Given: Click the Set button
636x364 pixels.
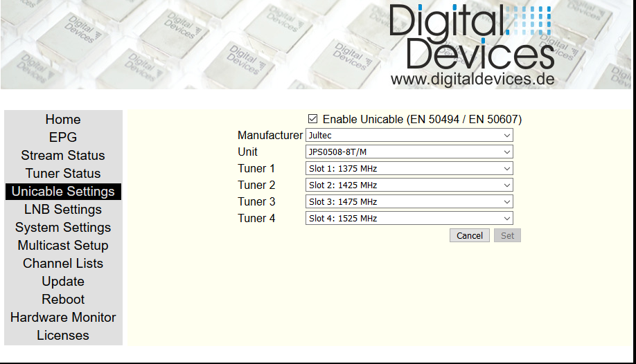Looking at the screenshot, I should [x=507, y=236].
